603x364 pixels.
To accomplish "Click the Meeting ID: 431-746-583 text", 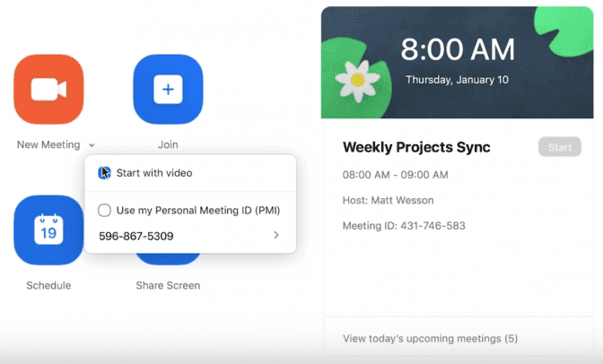I will (404, 226).
